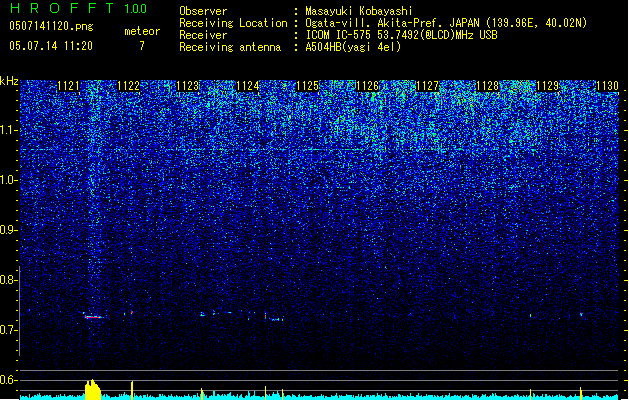Click the Receiving Location label
The image size is (629, 400).
pos(233,23)
